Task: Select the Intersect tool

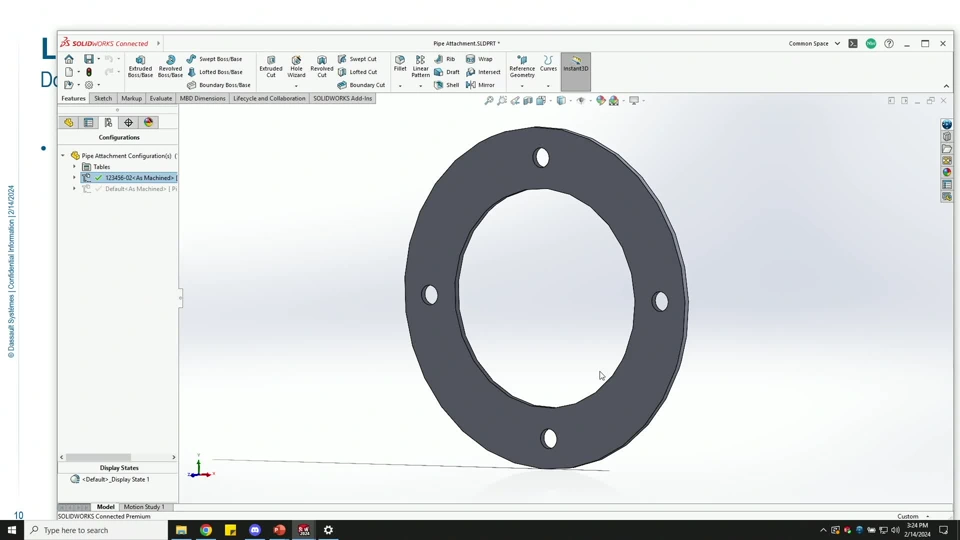Action: 483,72
